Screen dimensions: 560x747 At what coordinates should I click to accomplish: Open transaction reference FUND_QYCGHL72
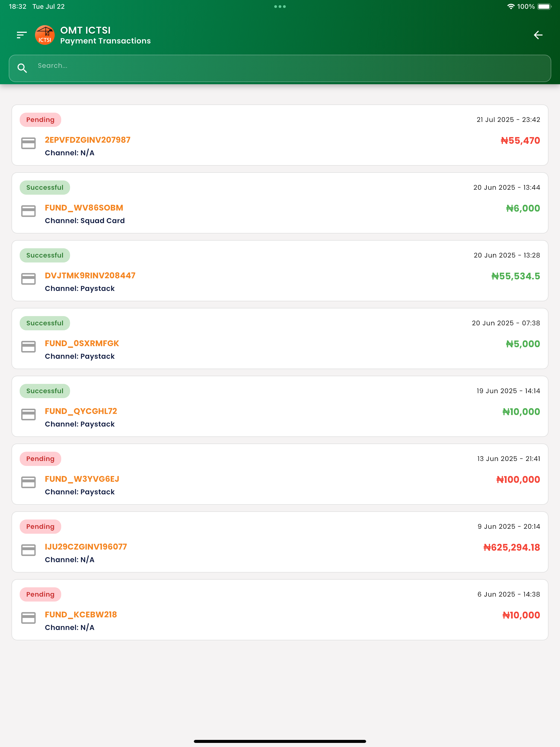(x=81, y=411)
